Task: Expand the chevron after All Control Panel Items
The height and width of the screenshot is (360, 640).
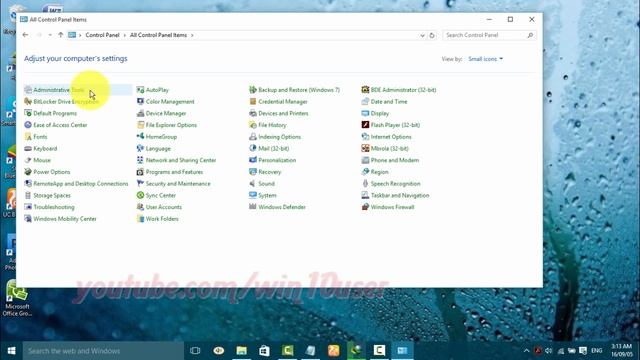Action: point(192,36)
